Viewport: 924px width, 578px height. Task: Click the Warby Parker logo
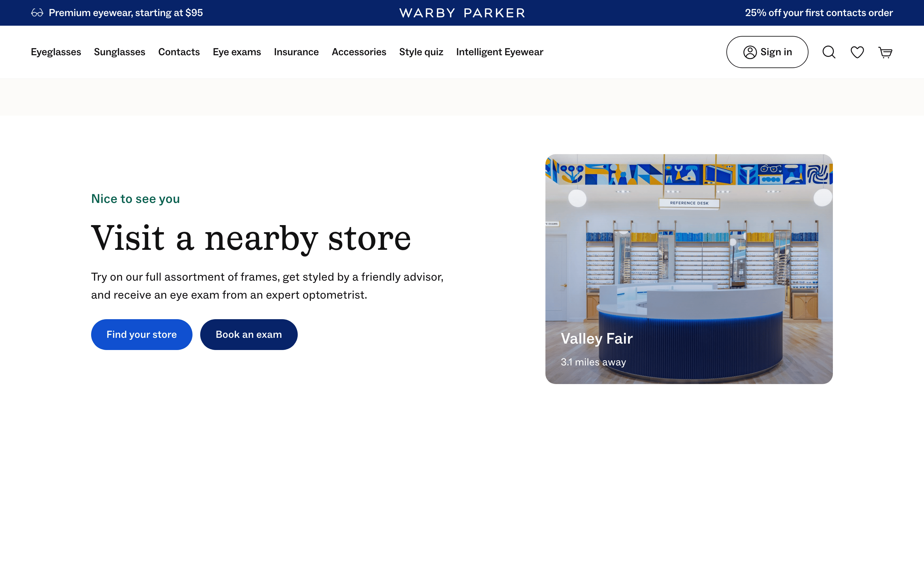pyautogui.click(x=462, y=13)
